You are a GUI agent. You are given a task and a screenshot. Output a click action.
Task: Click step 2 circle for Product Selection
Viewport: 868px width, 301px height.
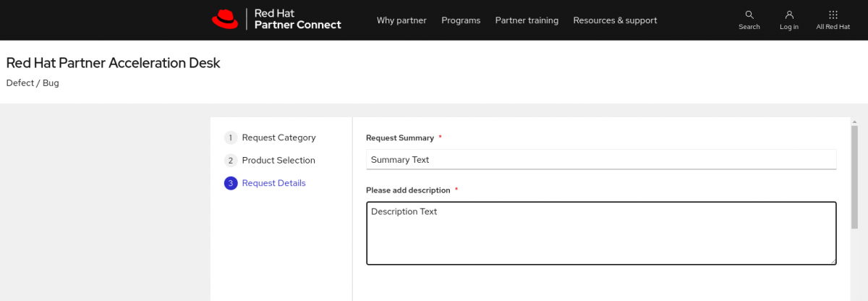click(231, 161)
